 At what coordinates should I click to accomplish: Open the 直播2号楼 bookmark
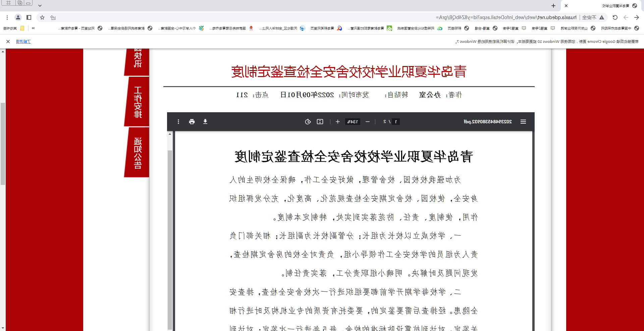(x=543, y=28)
